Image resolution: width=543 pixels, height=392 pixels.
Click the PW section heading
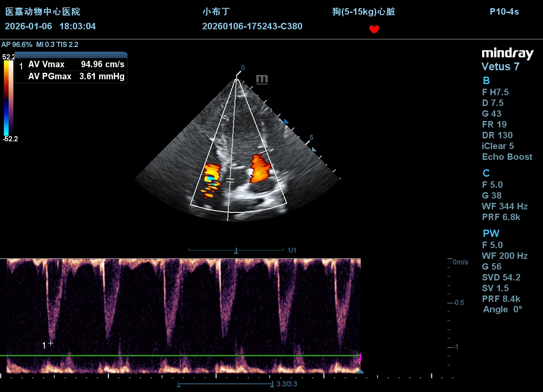pyautogui.click(x=491, y=233)
